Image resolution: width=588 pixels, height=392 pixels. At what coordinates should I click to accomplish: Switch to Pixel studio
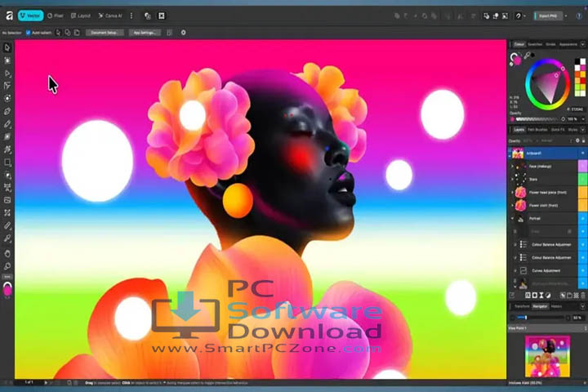56,16
